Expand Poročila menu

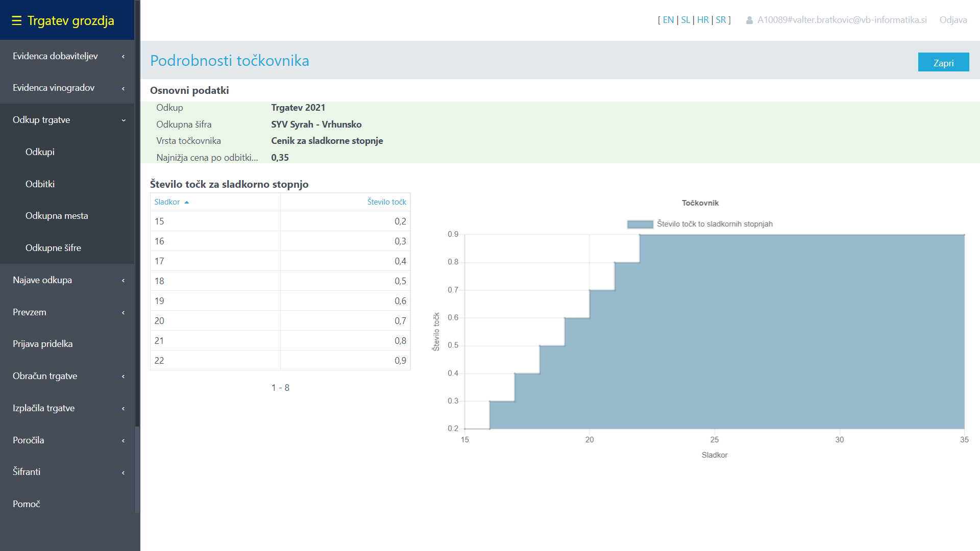pyautogui.click(x=67, y=440)
